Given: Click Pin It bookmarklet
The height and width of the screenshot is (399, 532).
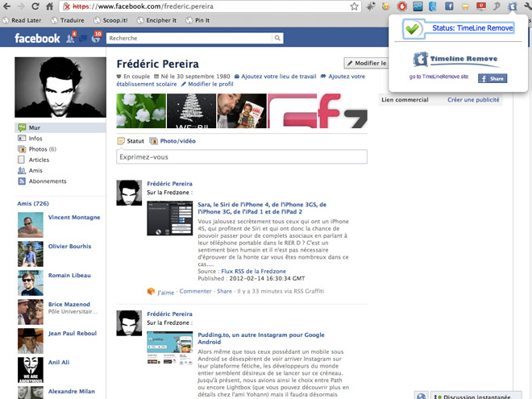Looking at the screenshot, I should pyautogui.click(x=197, y=20).
